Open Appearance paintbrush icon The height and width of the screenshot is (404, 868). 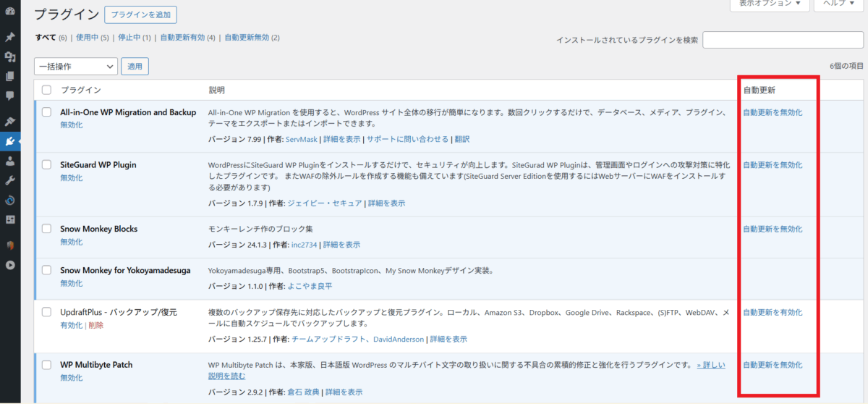pos(10,122)
